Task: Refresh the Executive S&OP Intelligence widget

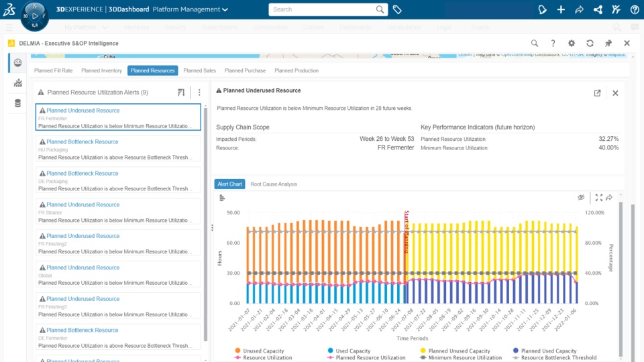Action: pyautogui.click(x=590, y=43)
